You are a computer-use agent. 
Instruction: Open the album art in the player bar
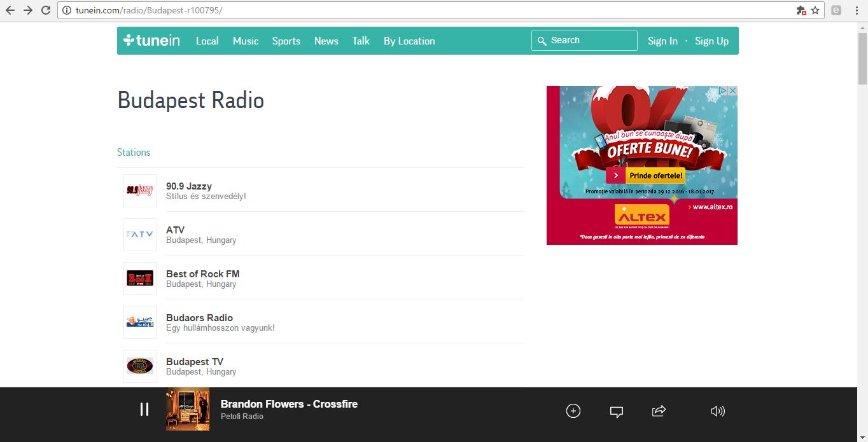click(x=188, y=410)
